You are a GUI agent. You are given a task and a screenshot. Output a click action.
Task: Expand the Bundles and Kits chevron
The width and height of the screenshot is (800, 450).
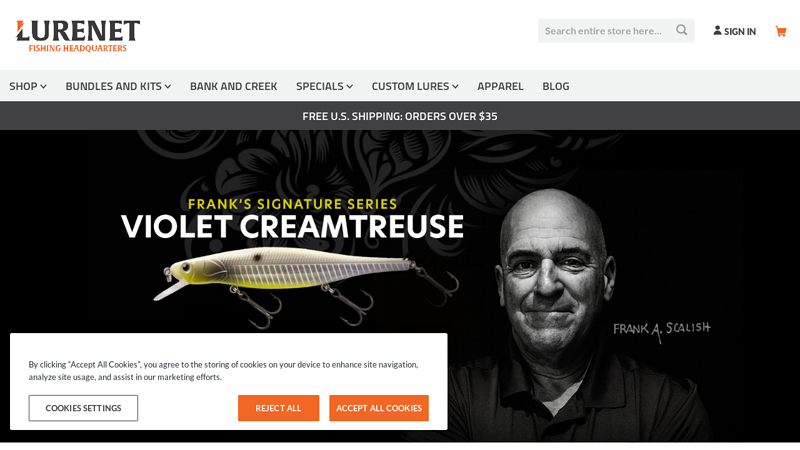tap(167, 87)
